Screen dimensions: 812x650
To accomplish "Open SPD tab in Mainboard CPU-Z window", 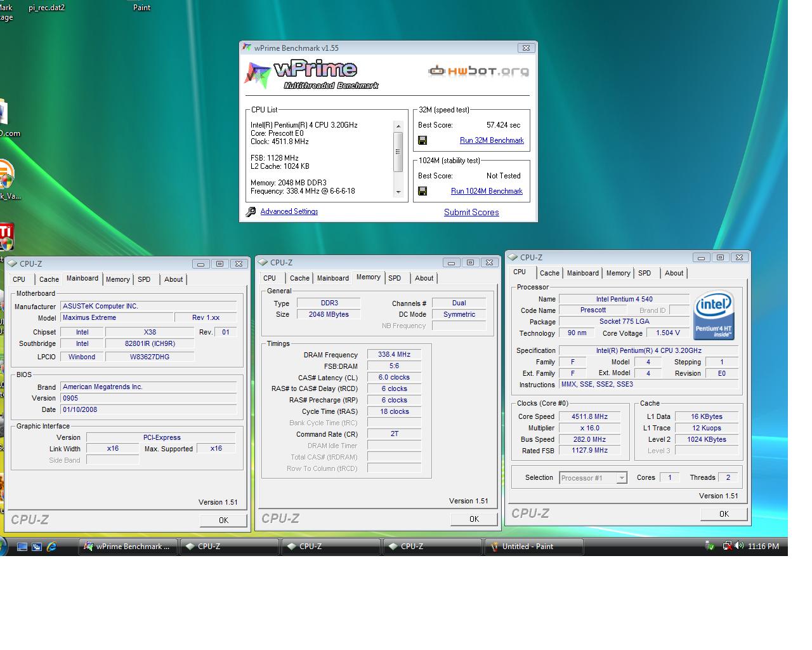I will [x=144, y=279].
